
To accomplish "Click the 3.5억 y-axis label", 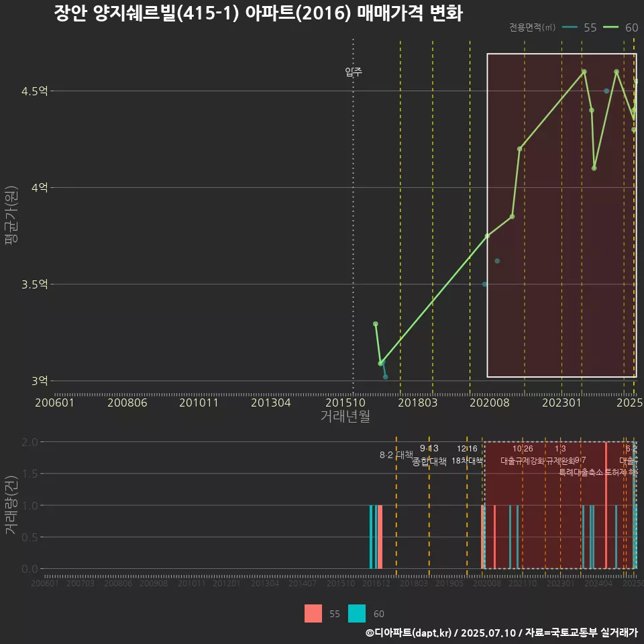I will [x=34, y=284].
